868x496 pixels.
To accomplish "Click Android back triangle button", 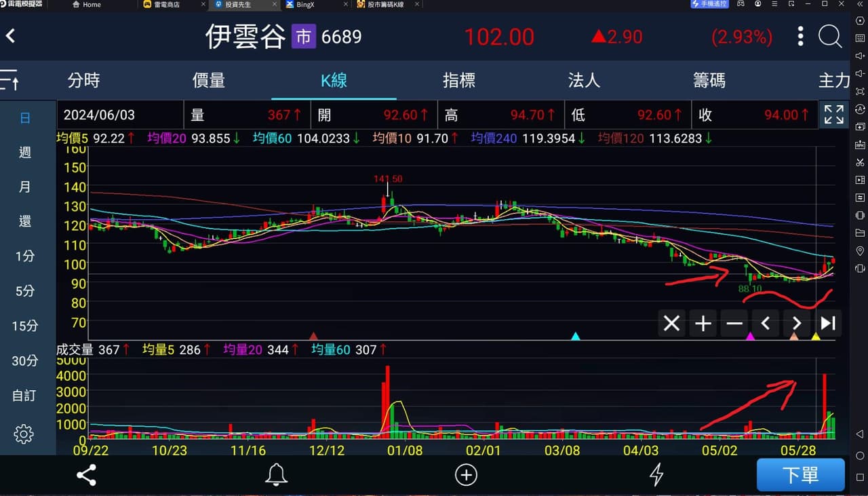I will coord(860,434).
